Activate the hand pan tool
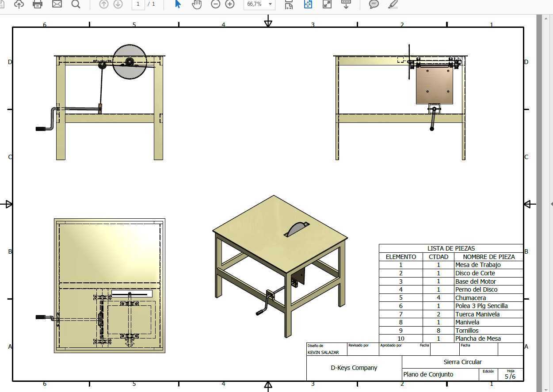Screen dimensions: 553x392 [196, 4]
